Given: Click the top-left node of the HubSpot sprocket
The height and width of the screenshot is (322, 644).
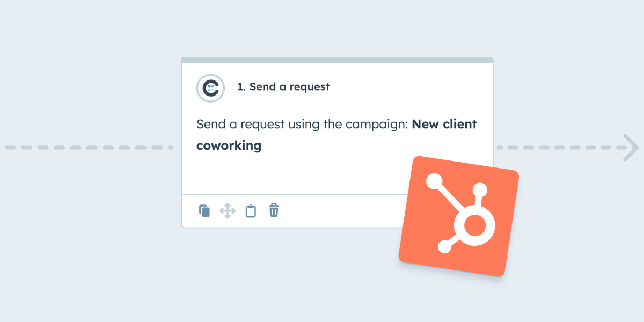Looking at the screenshot, I should point(434,182).
